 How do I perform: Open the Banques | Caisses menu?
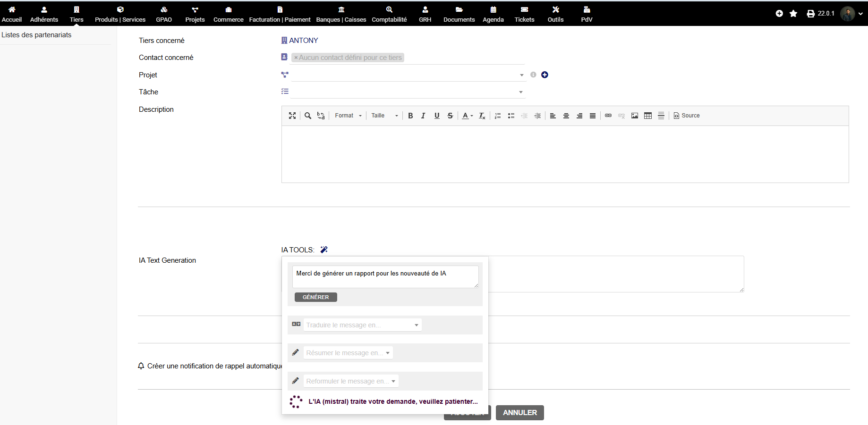[341, 14]
